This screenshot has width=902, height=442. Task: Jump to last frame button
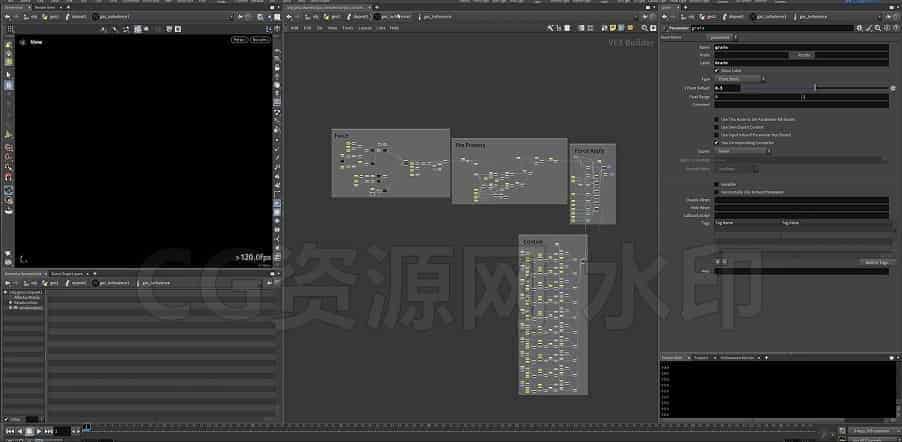click(49, 430)
